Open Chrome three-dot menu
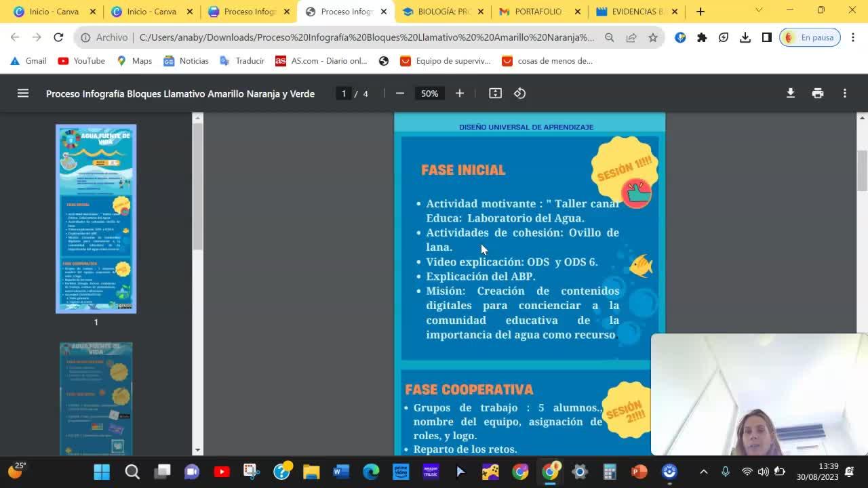 point(854,38)
